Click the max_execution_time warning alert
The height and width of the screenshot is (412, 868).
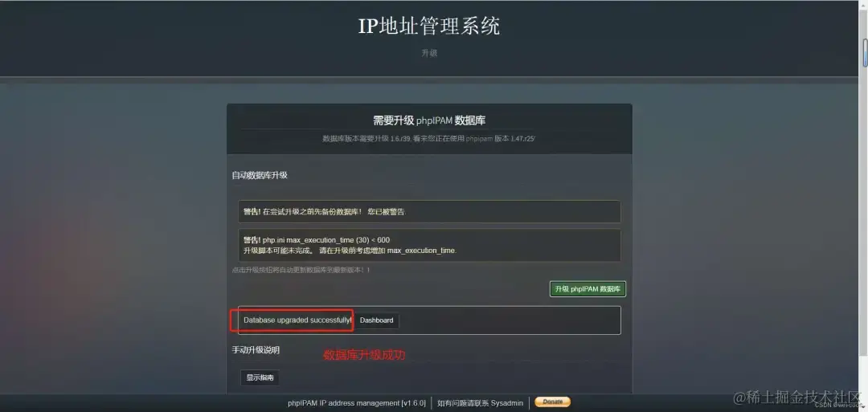coord(429,245)
